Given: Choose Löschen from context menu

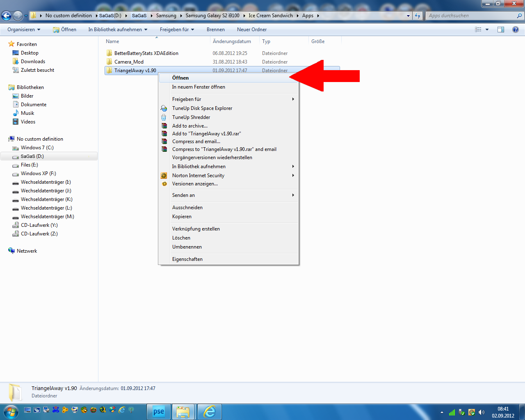Looking at the screenshot, I should point(228,238).
